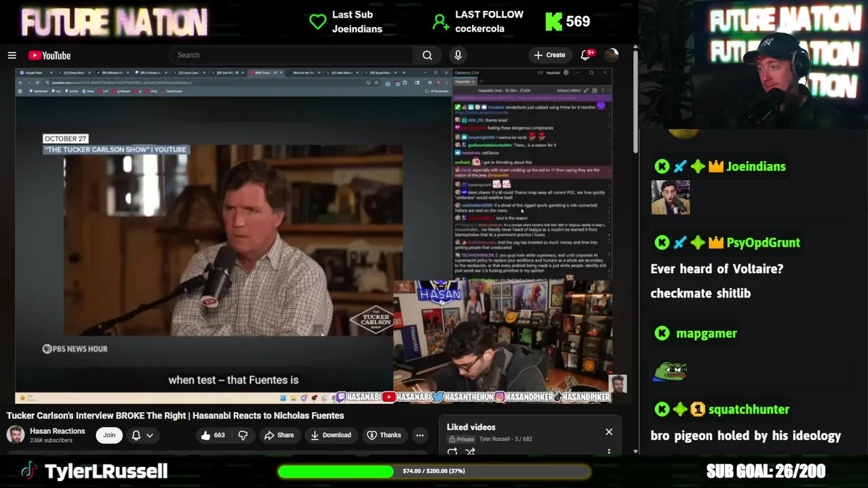The width and height of the screenshot is (868, 488).
Task: Open Liked videos panel options menu
Action: 609,451
